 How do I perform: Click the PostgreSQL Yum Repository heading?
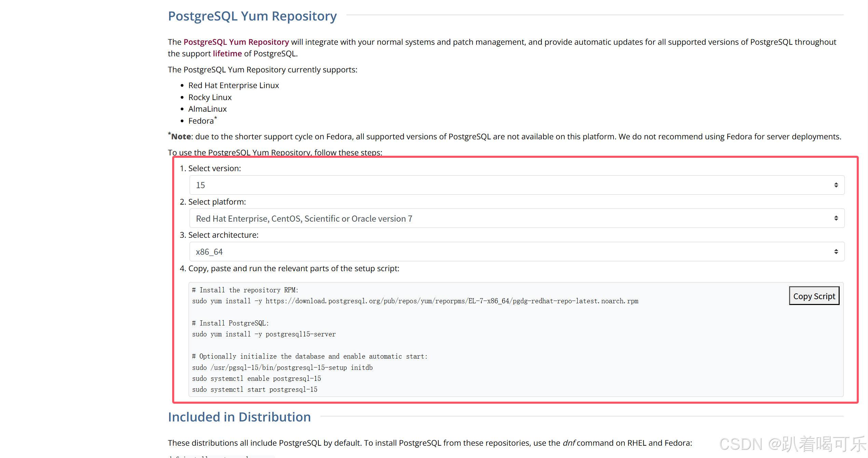pos(252,16)
